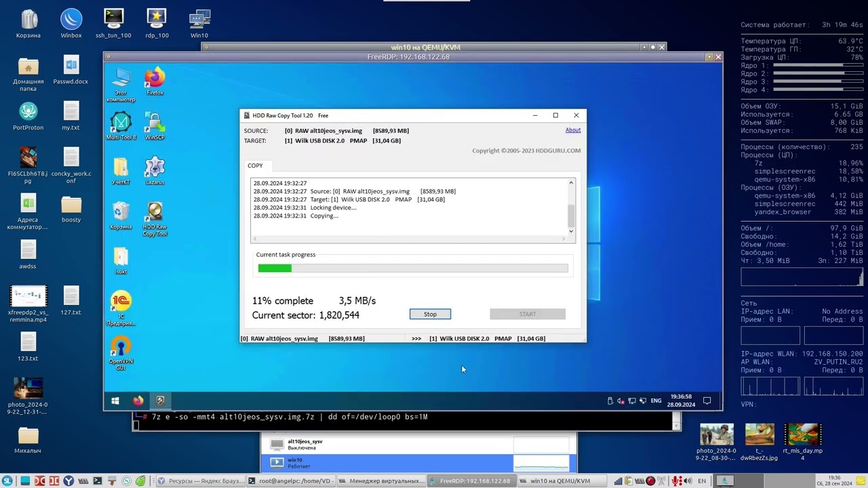Switch to the Ресурсы — Яндекс Браузер task

(x=201, y=481)
